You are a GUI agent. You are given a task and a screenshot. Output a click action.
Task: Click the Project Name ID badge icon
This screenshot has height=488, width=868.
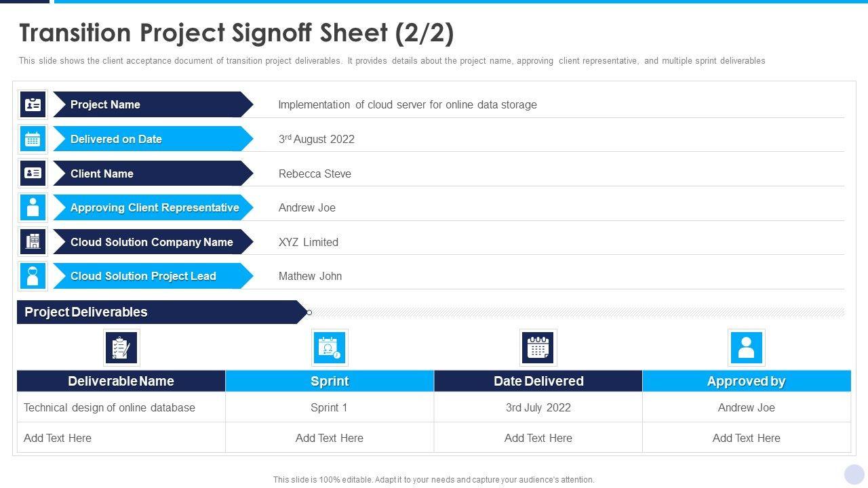pos(33,105)
